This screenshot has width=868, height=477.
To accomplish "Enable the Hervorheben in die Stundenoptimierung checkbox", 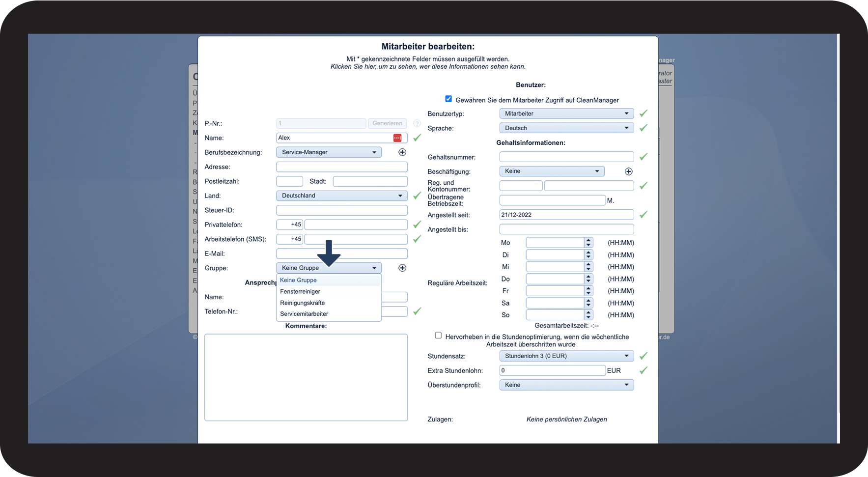I will [438, 336].
